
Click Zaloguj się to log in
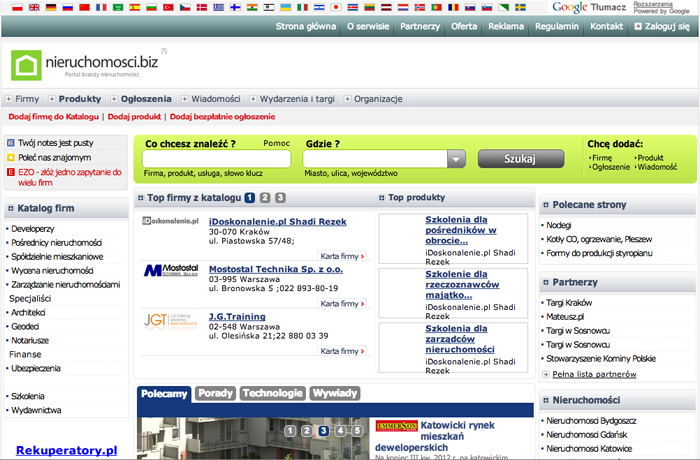pos(662,26)
